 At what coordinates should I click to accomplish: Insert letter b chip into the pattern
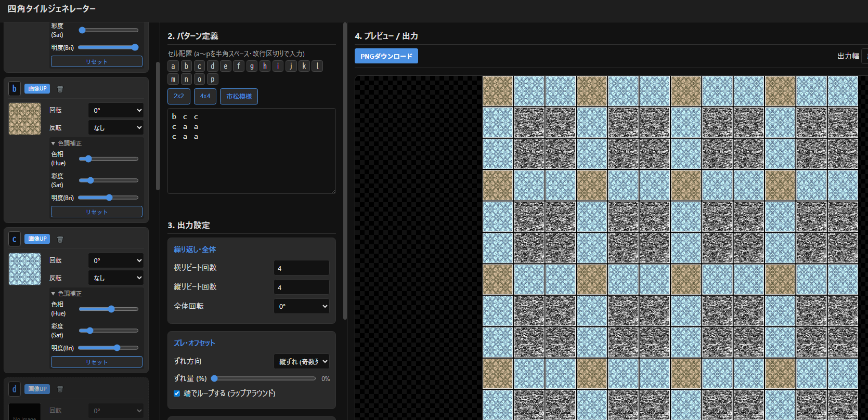pos(186,66)
